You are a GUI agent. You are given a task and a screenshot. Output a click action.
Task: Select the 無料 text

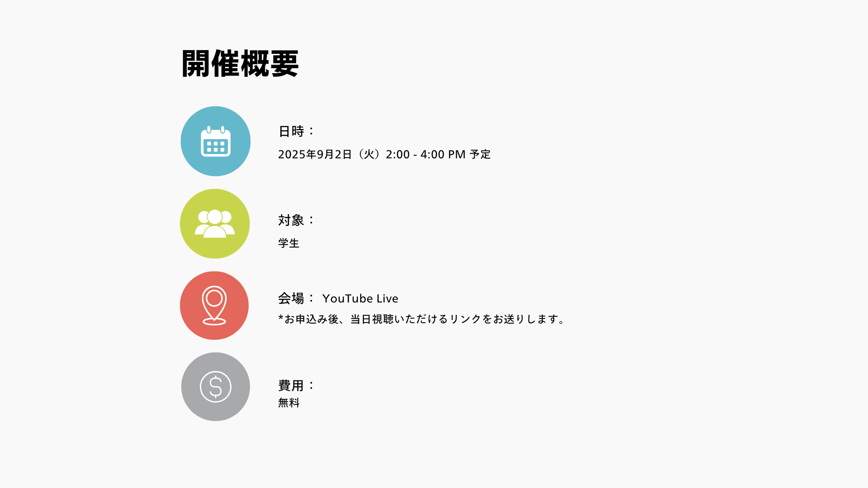click(288, 403)
